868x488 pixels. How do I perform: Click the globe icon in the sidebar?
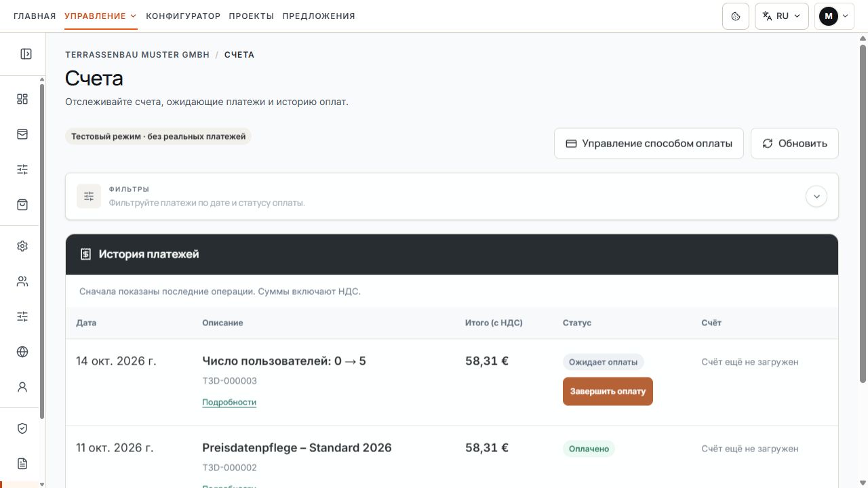(22, 352)
